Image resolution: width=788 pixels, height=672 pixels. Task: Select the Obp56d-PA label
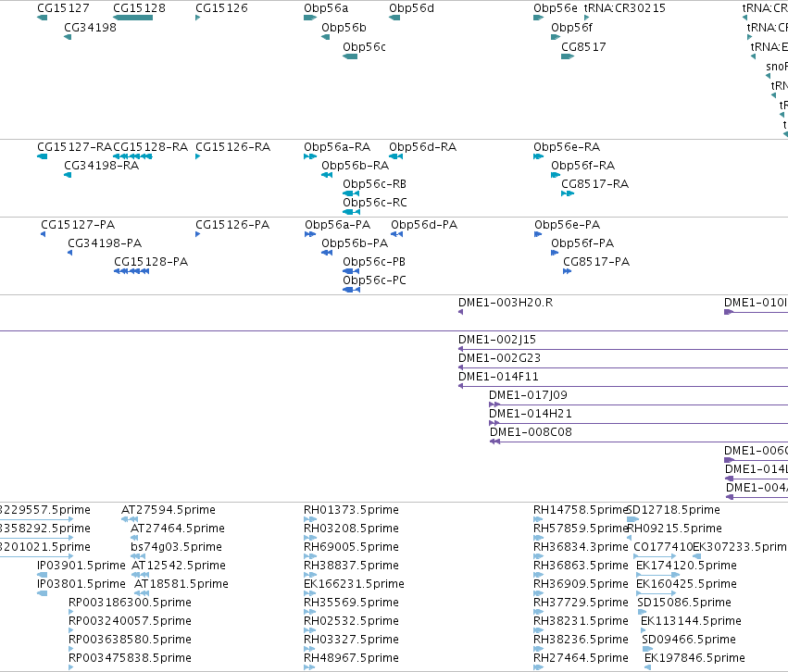pos(425,225)
